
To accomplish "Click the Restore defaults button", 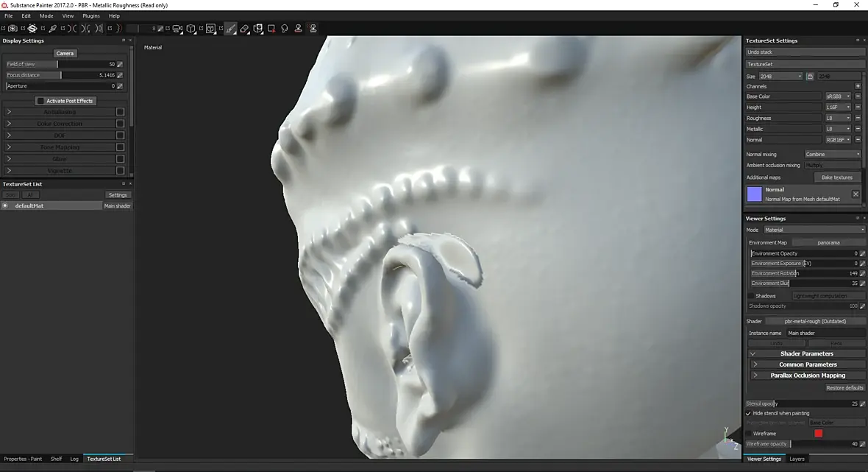I will tap(844, 388).
